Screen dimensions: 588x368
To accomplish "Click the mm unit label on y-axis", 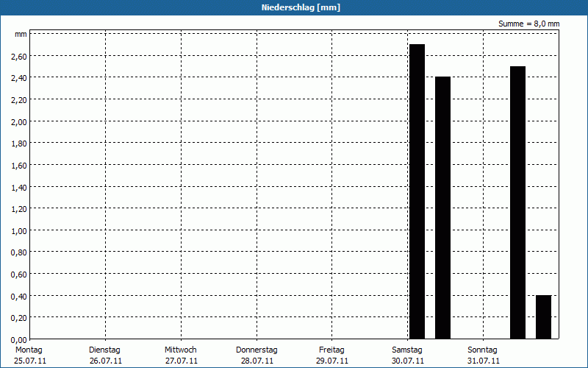I will point(21,34).
